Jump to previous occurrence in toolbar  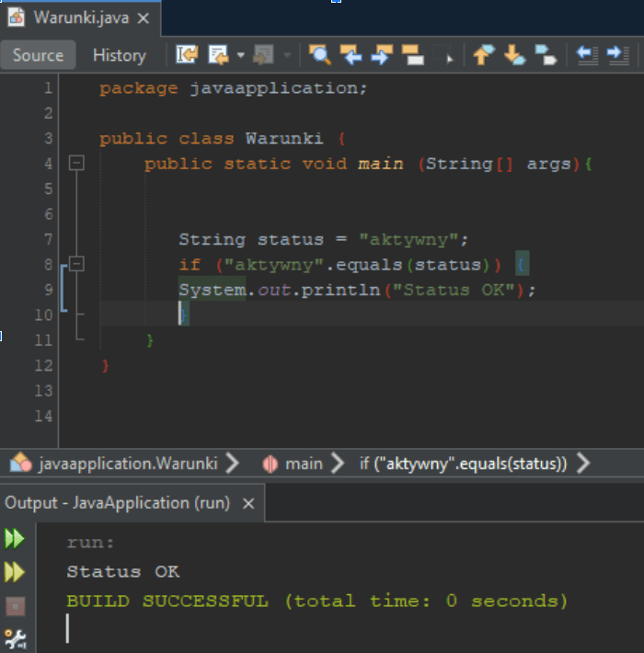[351, 55]
